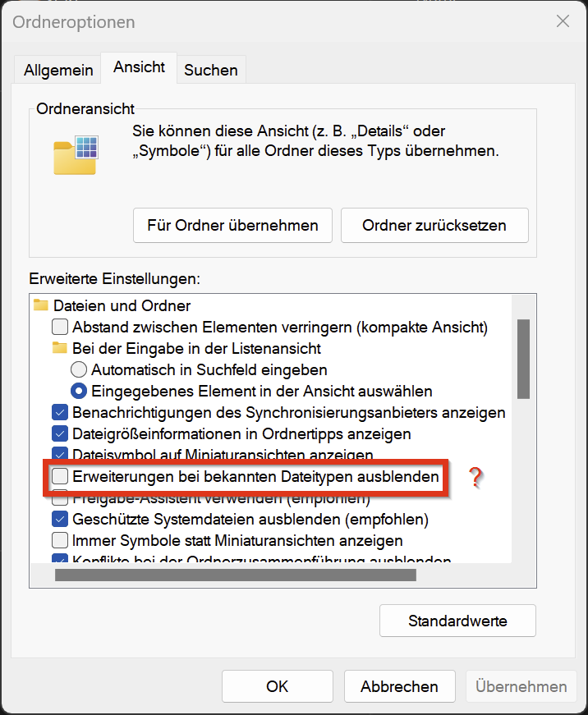Click the vertical scrollbar thumb in settings list
This screenshot has height=715, width=588.
523,360
